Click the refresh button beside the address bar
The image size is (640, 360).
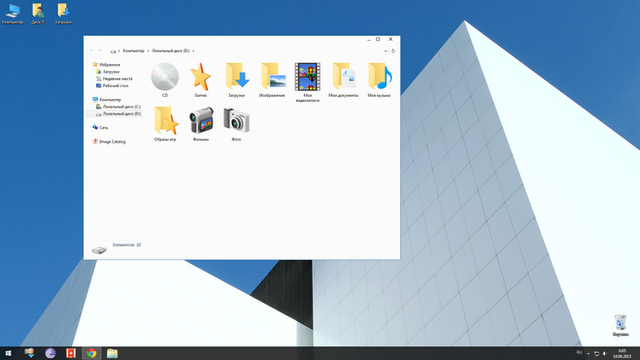[x=393, y=51]
